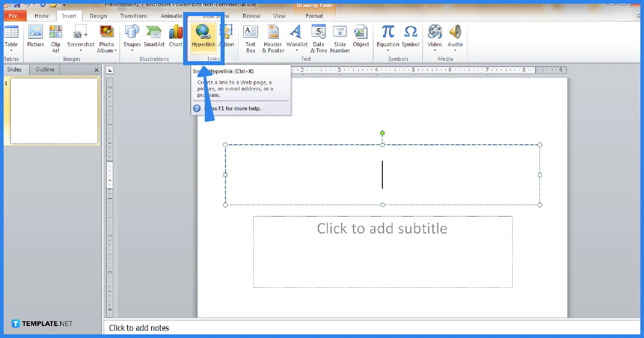Open the Shapes gallery dropdown
644x338 pixels.
point(132,51)
